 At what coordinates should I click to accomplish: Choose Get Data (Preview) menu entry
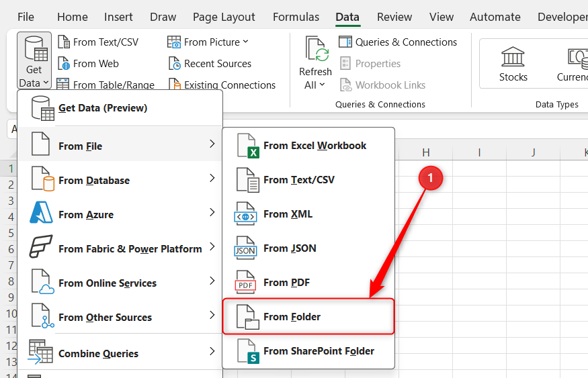pyautogui.click(x=120, y=108)
